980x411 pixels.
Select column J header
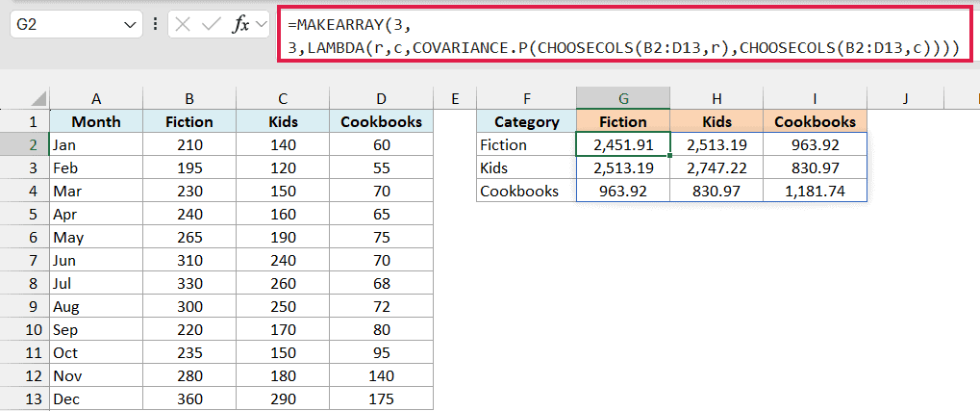pos(905,98)
